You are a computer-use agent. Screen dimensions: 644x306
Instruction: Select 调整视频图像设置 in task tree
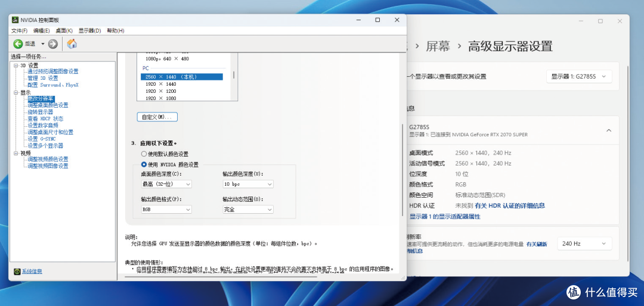click(x=48, y=166)
